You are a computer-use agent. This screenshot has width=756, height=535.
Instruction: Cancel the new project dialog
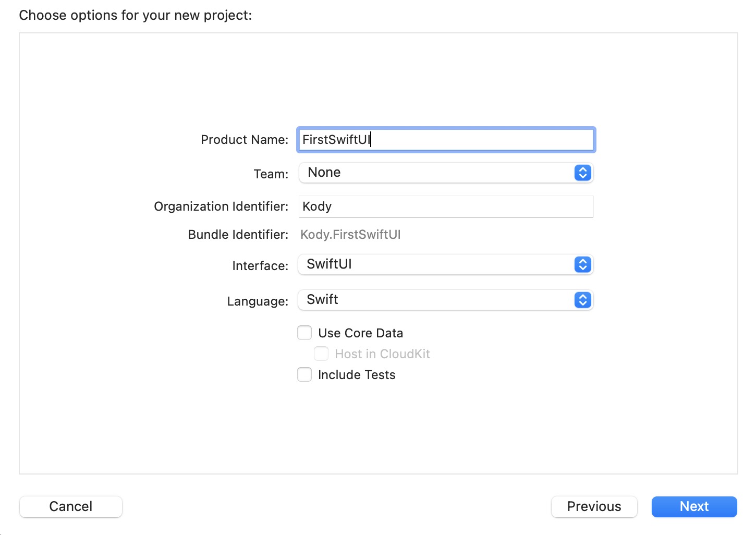(x=71, y=506)
